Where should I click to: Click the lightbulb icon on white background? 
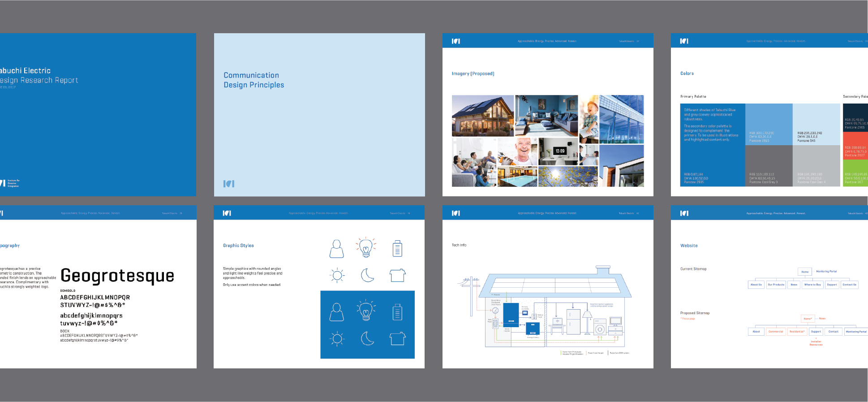[366, 247]
